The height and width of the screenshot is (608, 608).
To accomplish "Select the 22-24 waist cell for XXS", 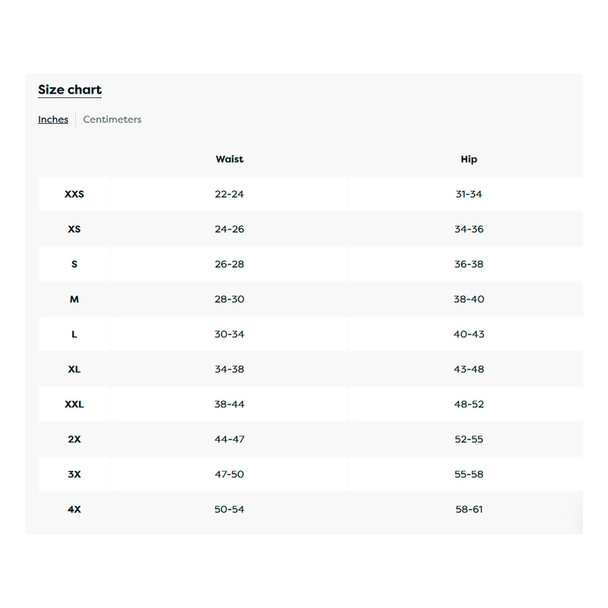I will click(x=230, y=194).
